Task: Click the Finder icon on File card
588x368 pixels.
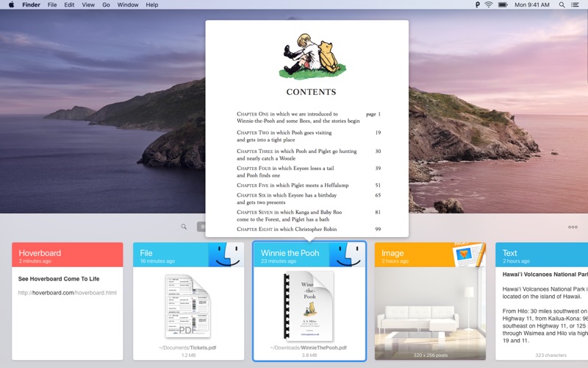Action: click(x=226, y=255)
